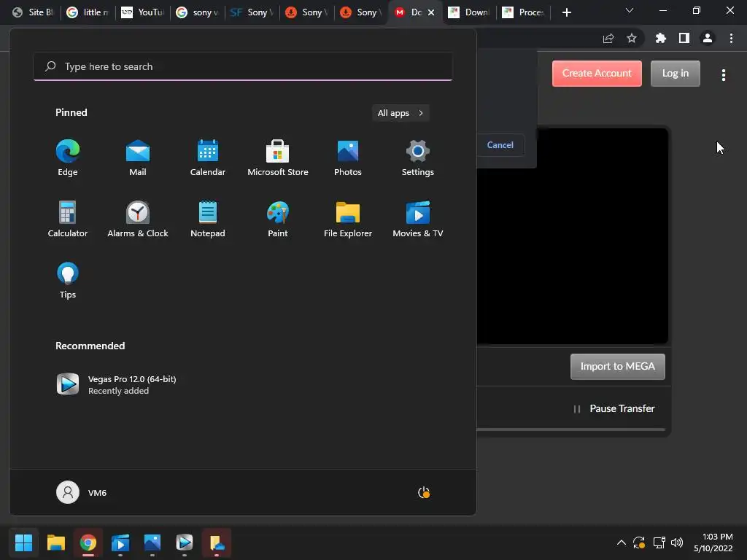The width and height of the screenshot is (747, 560).
Task: Show hidden system tray icons
Action: click(622, 542)
